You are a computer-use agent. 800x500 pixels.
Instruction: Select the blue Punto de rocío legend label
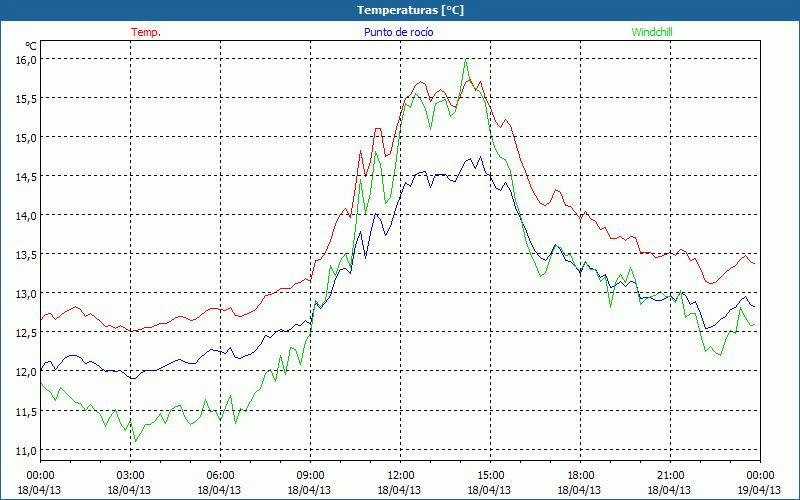398,32
